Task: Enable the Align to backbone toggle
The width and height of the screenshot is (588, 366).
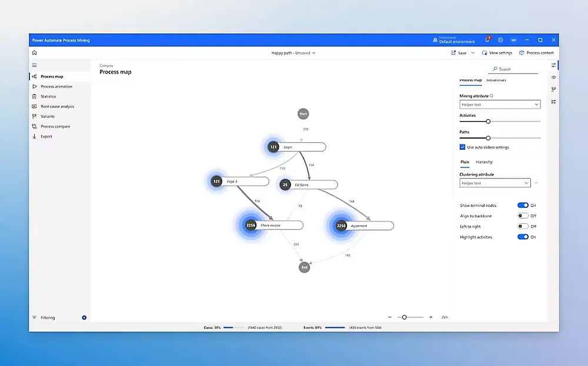Action: pos(522,216)
